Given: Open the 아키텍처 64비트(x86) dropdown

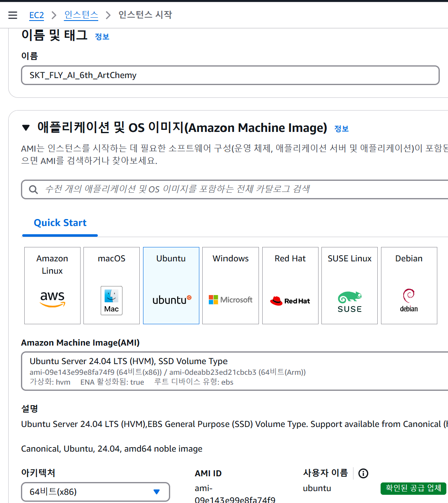Looking at the screenshot, I should tap(95, 492).
